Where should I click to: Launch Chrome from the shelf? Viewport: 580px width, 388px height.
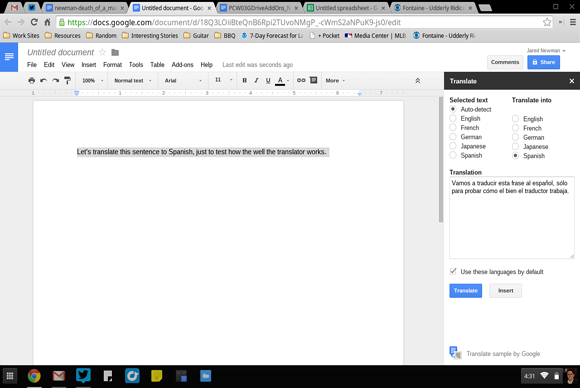pos(34,376)
